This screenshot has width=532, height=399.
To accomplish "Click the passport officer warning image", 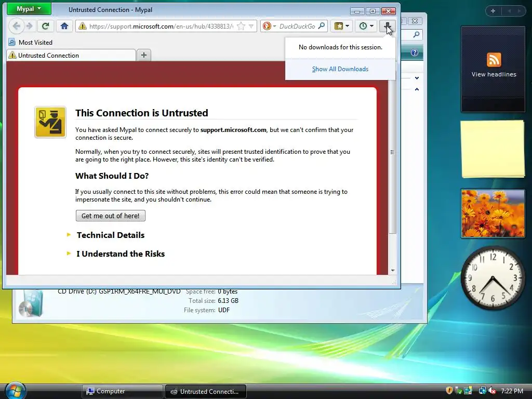I will point(50,122).
